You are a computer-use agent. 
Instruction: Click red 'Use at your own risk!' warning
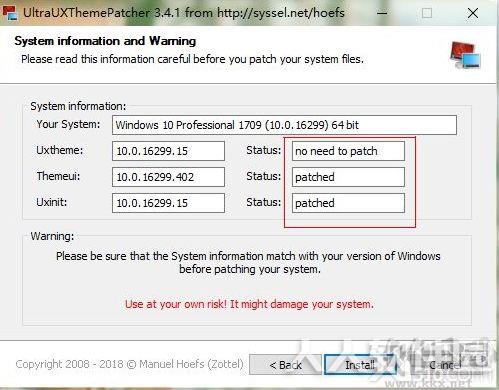249,304
